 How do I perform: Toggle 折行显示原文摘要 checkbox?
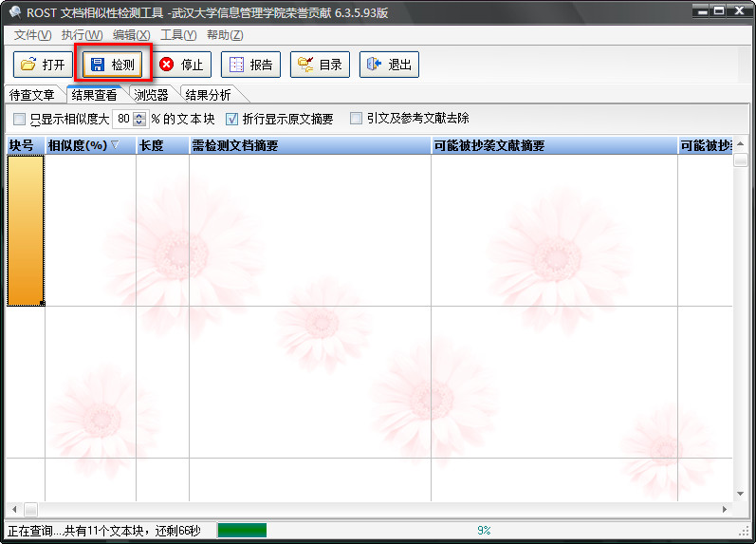[231, 119]
